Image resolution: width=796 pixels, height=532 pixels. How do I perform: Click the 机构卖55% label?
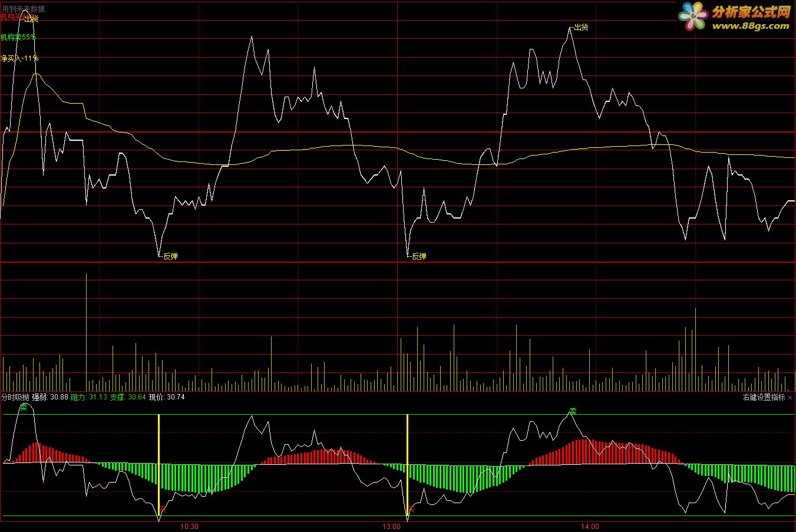click(18, 37)
